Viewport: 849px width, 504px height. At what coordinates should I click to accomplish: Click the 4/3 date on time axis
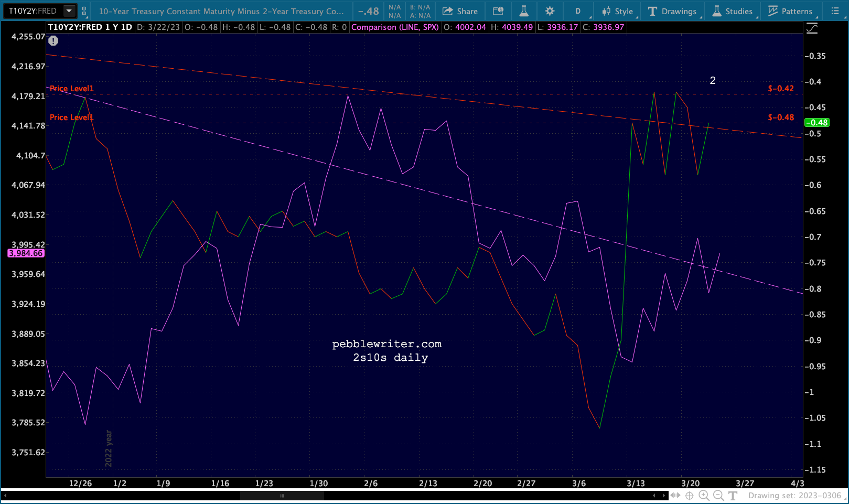click(x=797, y=484)
